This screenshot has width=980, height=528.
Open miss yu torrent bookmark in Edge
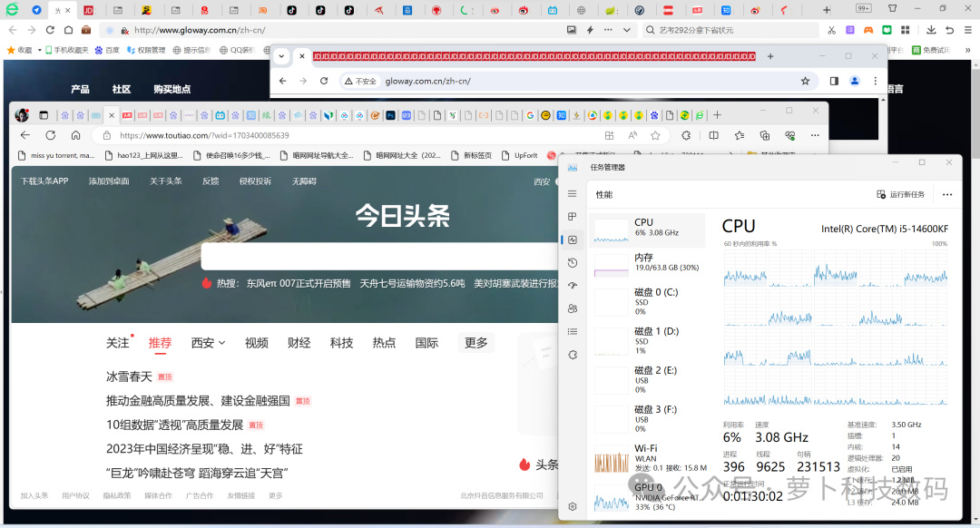coord(56,156)
